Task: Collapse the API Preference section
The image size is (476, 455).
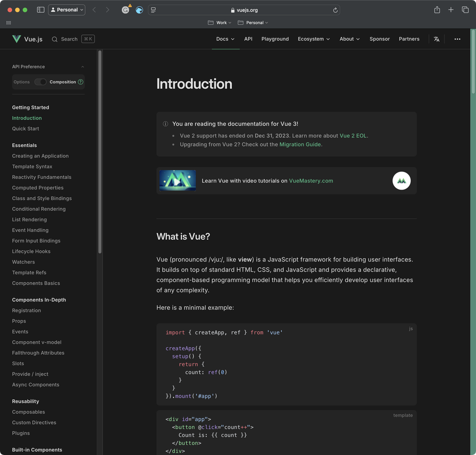Action: click(82, 67)
